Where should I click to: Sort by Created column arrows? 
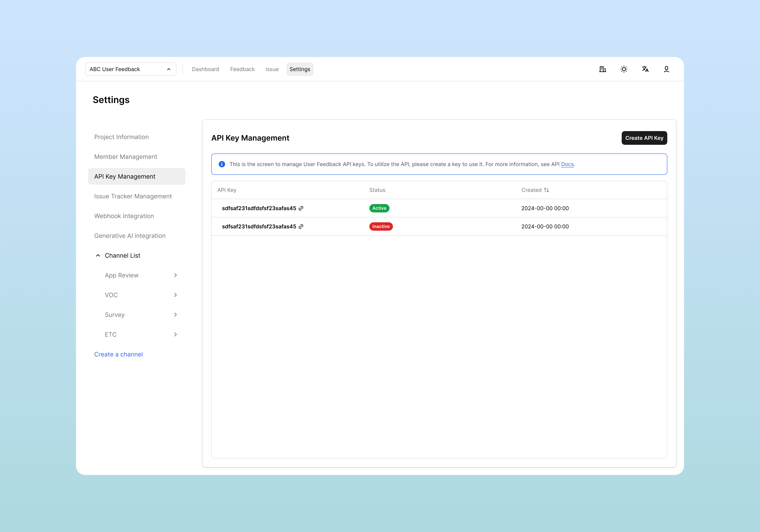coord(546,190)
